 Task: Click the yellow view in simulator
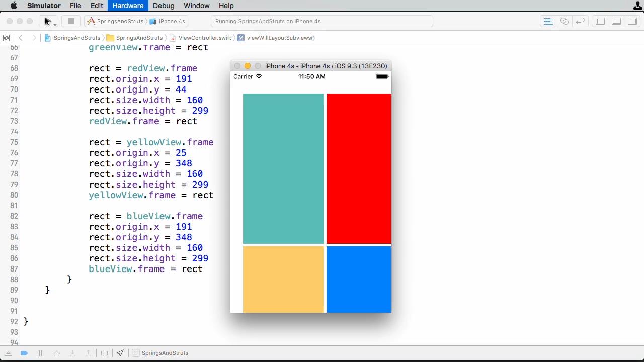click(283, 280)
